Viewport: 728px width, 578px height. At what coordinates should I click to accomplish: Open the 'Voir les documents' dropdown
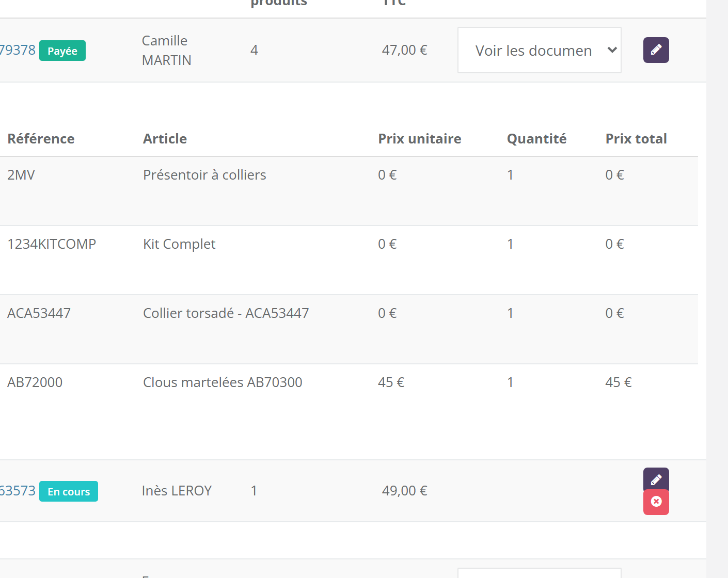pyautogui.click(x=539, y=50)
